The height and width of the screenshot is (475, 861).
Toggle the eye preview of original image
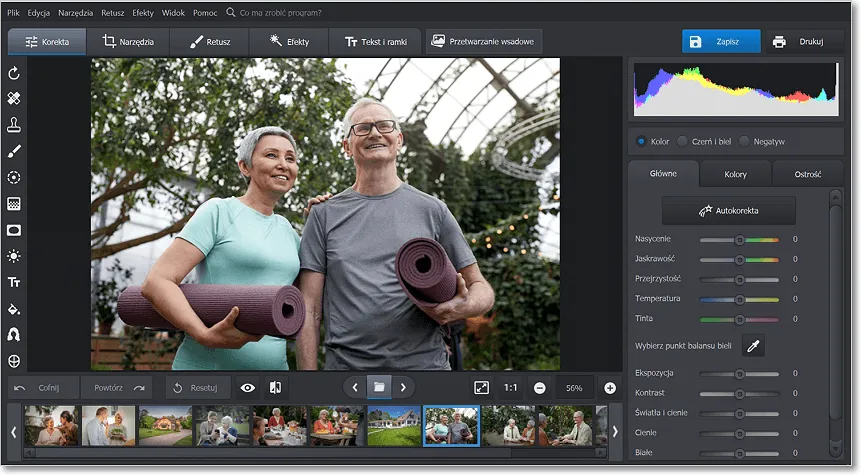tap(247, 387)
